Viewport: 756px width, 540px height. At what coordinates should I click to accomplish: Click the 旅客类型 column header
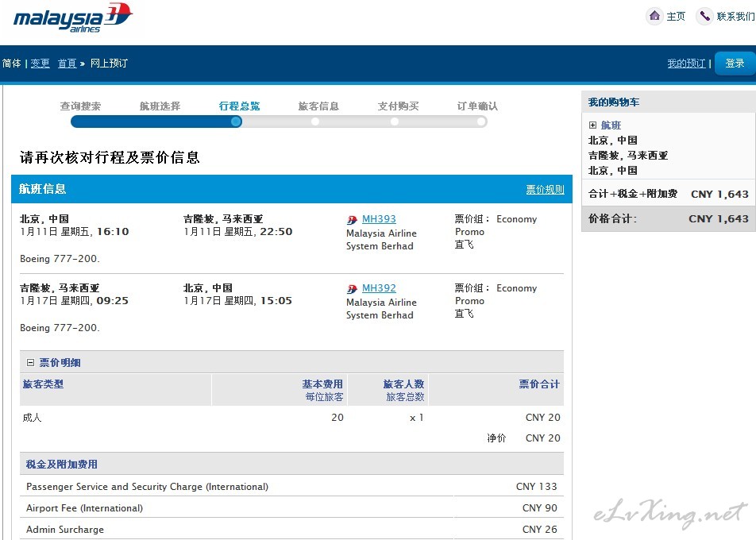click(x=43, y=384)
